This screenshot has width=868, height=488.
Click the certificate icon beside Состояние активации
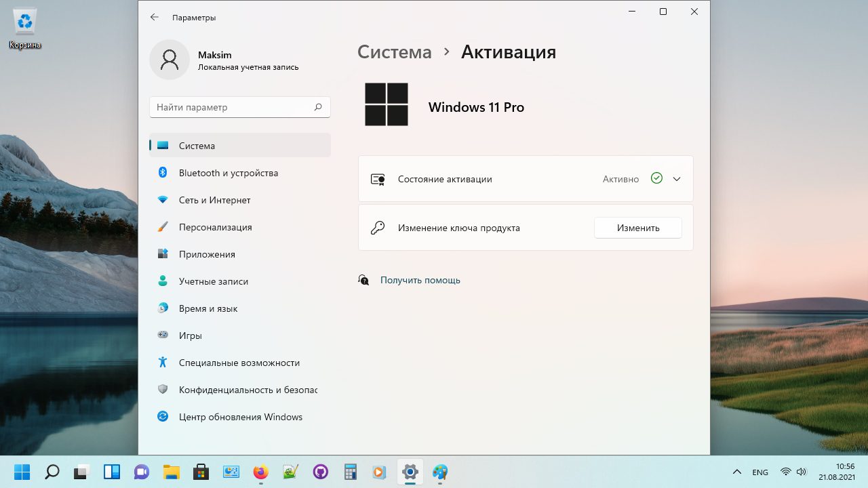click(x=378, y=180)
